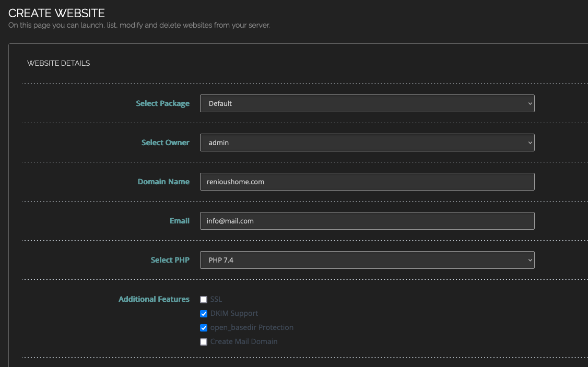Click the open_basedir Protection label text
The width and height of the screenshot is (588, 367).
pos(252,327)
